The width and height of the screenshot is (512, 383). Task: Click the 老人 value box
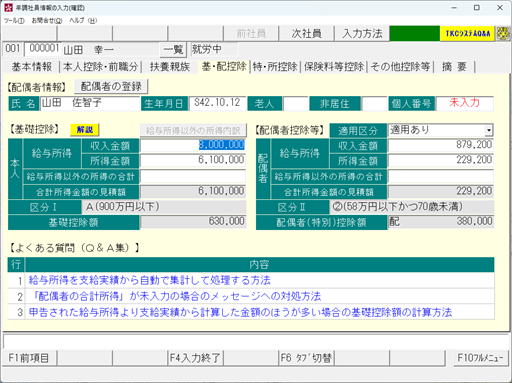coord(296,103)
